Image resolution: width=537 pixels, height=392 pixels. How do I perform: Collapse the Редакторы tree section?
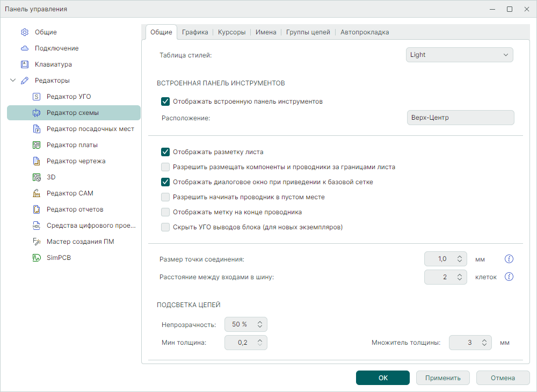coord(13,81)
